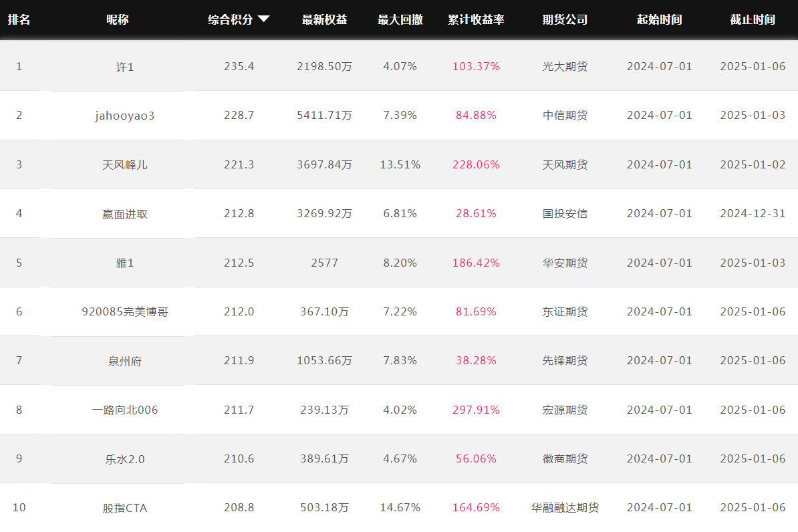Select the score 228.7
This screenshot has width=798, height=532.
[239, 115]
